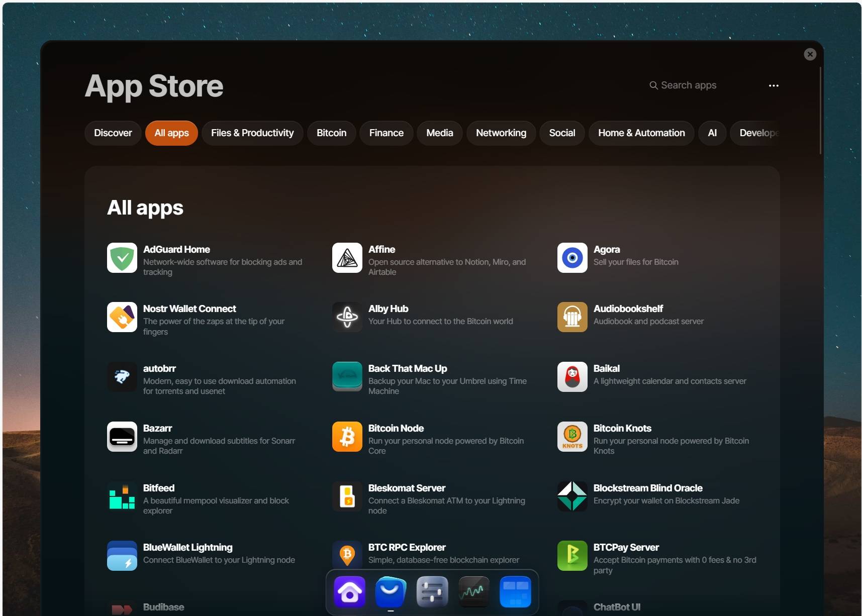Open the Bleskomat Server icon
Image resolution: width=862 pixels, height=616 pixels.
347,496
